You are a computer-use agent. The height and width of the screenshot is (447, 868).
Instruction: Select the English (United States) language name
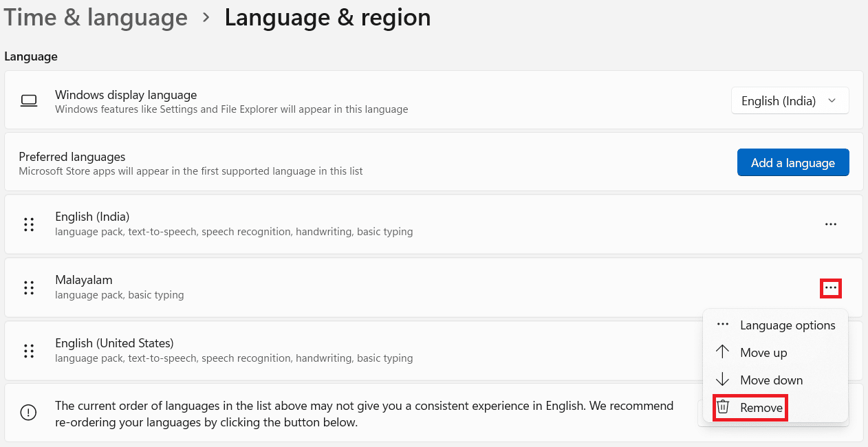pyautogui.click(x=114, y=343)
